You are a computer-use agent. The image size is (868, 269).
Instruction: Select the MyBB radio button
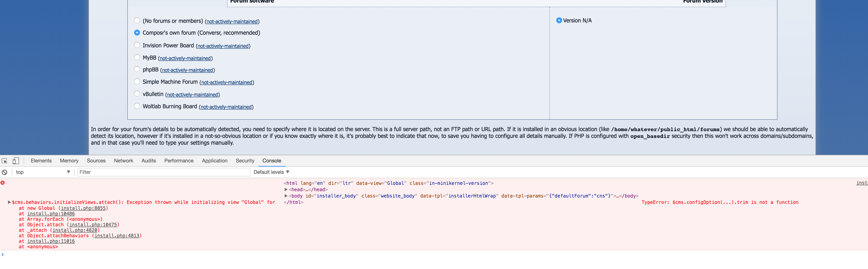[x=137, y=57]
